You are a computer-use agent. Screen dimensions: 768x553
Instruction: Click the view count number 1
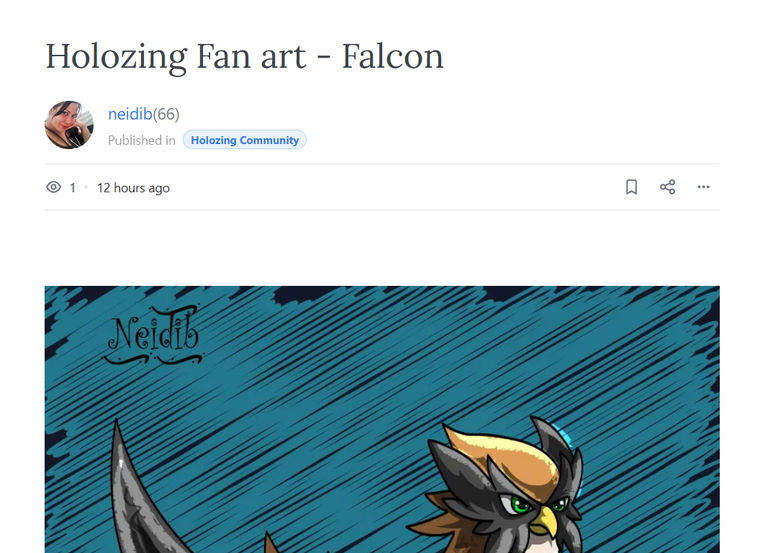tap(72, 188)
